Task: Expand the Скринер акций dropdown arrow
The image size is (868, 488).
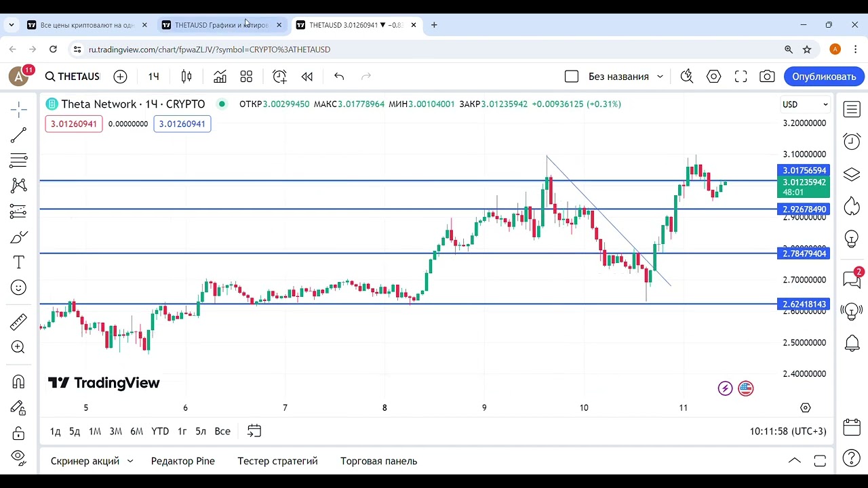Action: click(130, 461)
